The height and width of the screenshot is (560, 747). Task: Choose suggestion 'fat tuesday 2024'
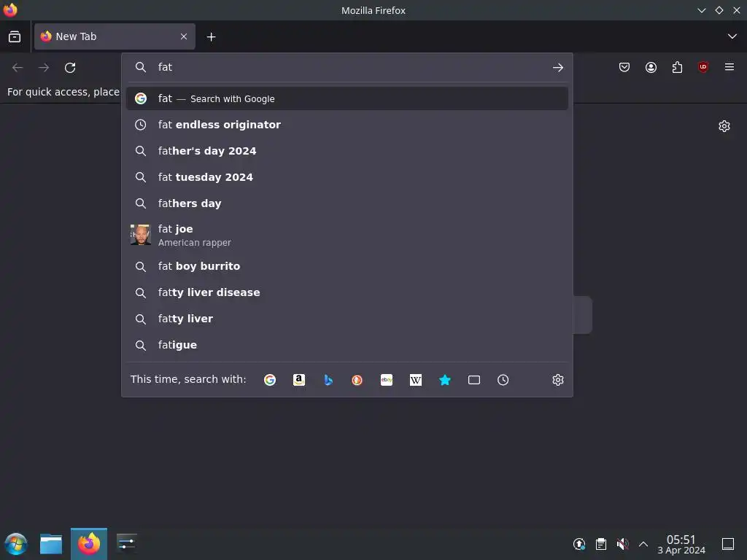(347, 177)
